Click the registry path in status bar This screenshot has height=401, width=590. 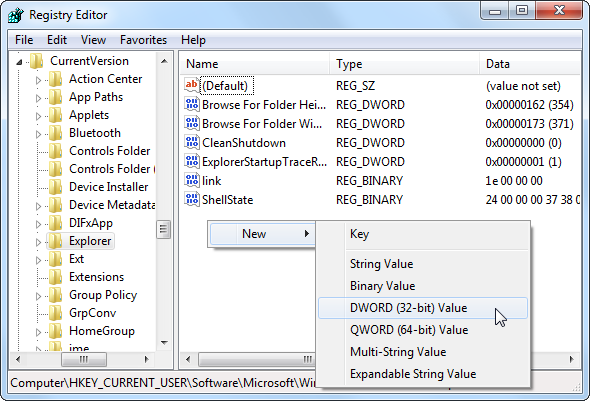(x=163, y=383)
